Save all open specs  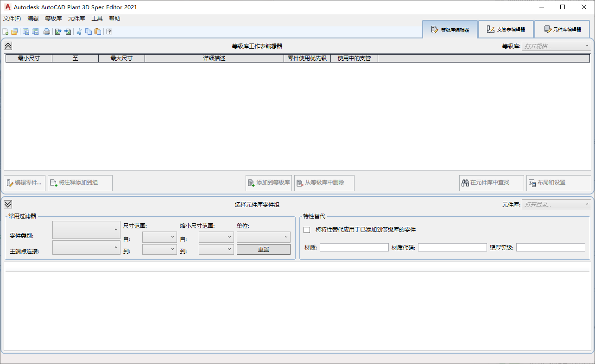point(35,31)
